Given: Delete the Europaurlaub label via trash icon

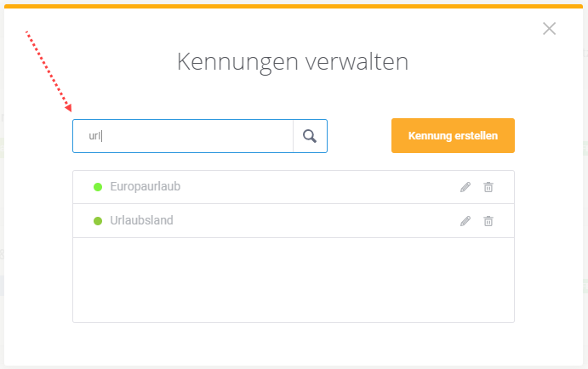Looking at the screenshot, I should (x=488, y=187).
